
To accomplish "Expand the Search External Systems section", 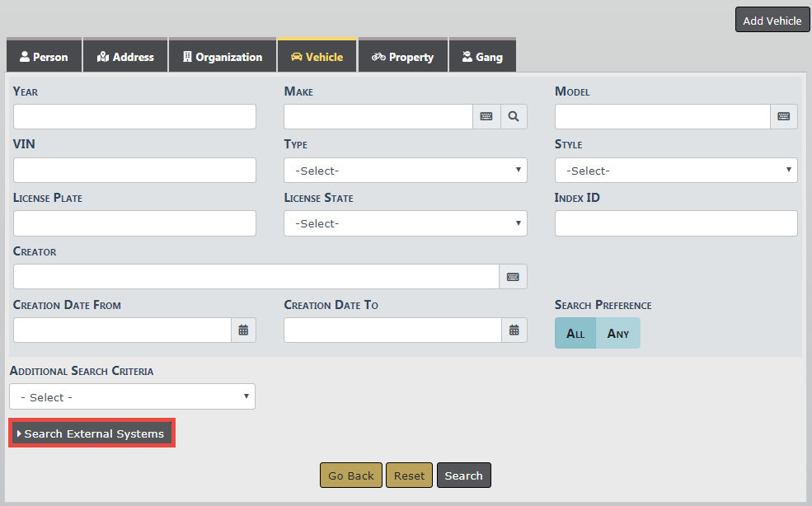I will click(x=92, y=433).
